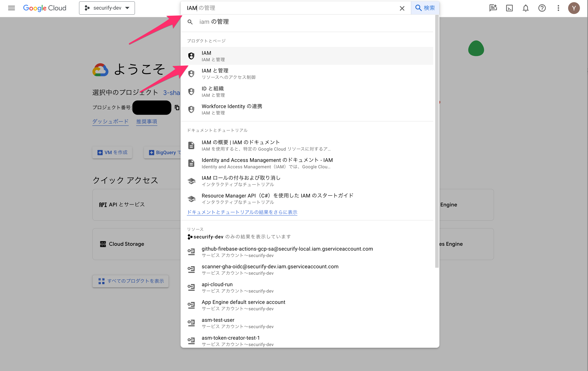The width and height of the screenshot is (588, 371).
Task: Click tutorial cap icon beside Resource Manager API
Action: pyautogui.click(x=191, y=199)
